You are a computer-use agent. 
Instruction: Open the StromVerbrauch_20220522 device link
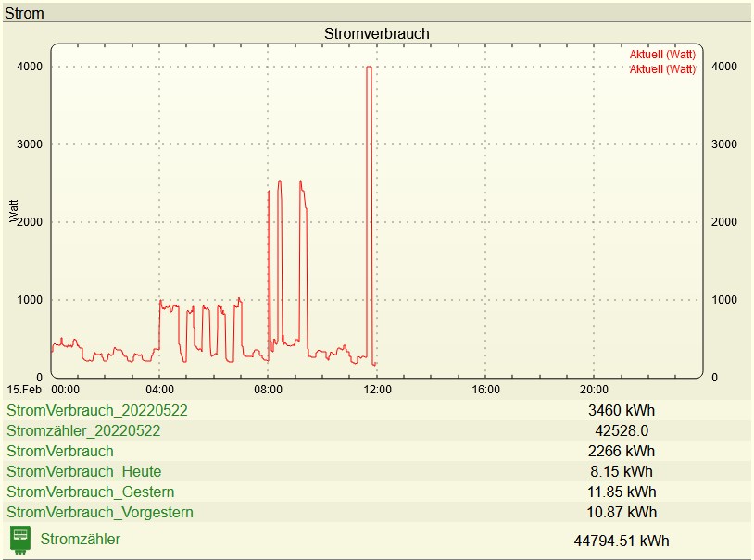90,410
